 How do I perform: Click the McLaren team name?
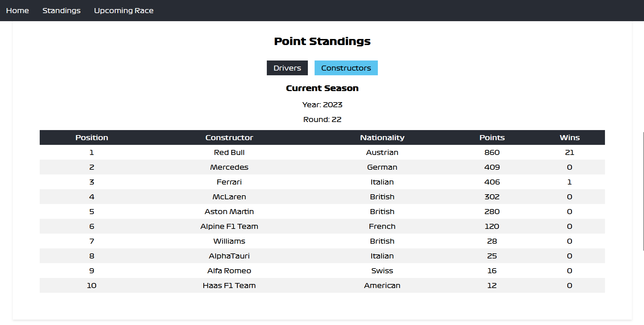click(229, 197)
